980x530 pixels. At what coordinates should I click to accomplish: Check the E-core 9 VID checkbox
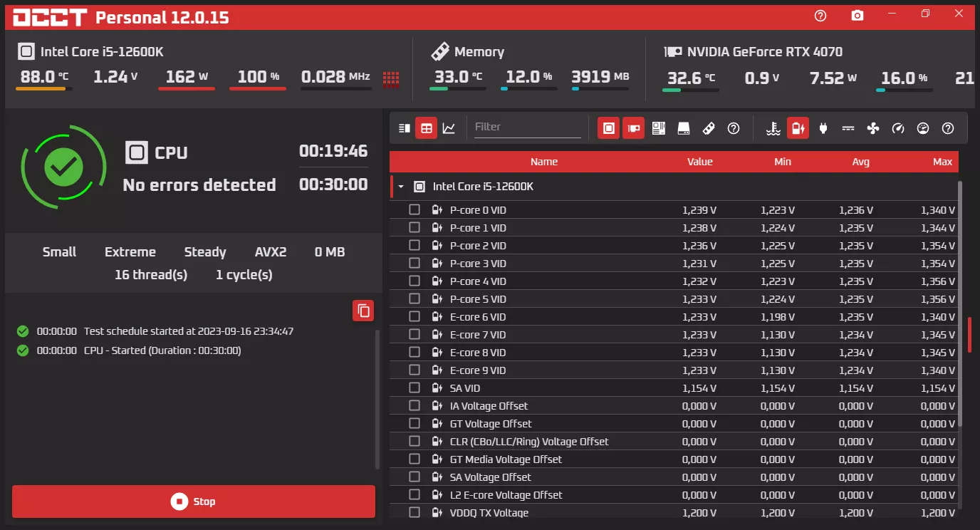[415, 370]
